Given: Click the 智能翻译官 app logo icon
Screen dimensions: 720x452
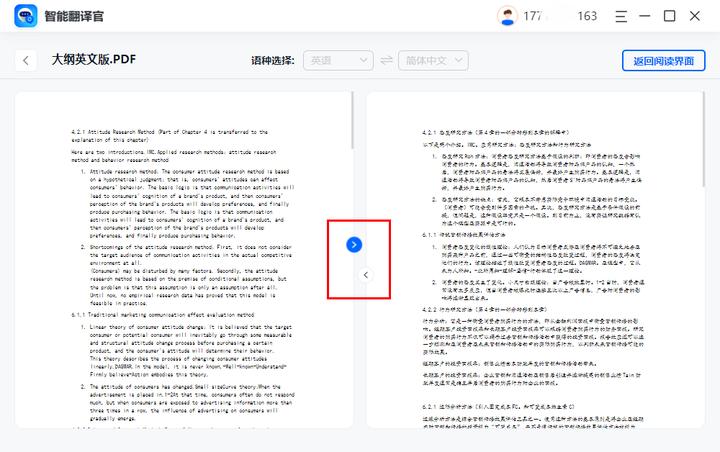Looking at the screenshot, I should pyautogui.click(x=25, y=16).
